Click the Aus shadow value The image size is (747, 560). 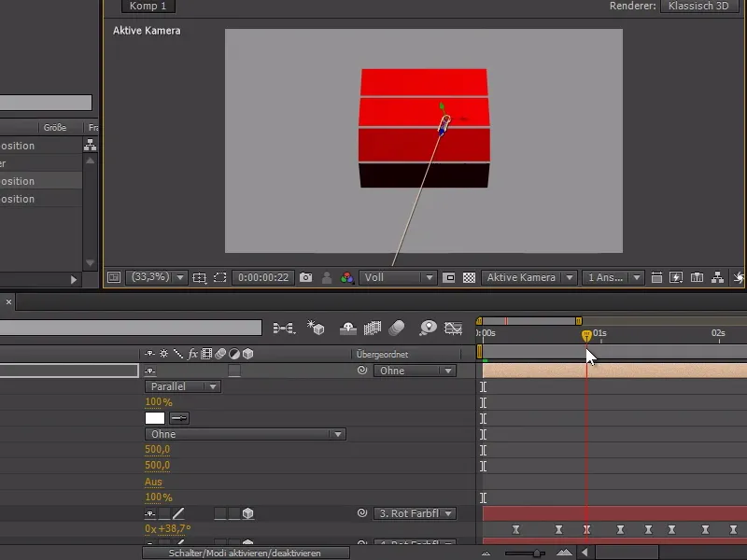[153, 482]
